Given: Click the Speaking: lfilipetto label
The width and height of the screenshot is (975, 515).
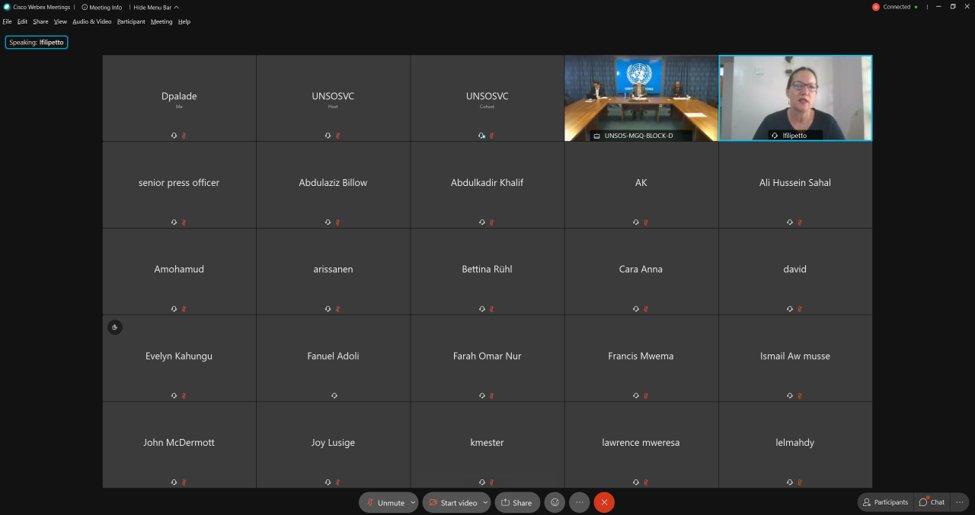Looking at the screenshot, I should coord(37,43).
